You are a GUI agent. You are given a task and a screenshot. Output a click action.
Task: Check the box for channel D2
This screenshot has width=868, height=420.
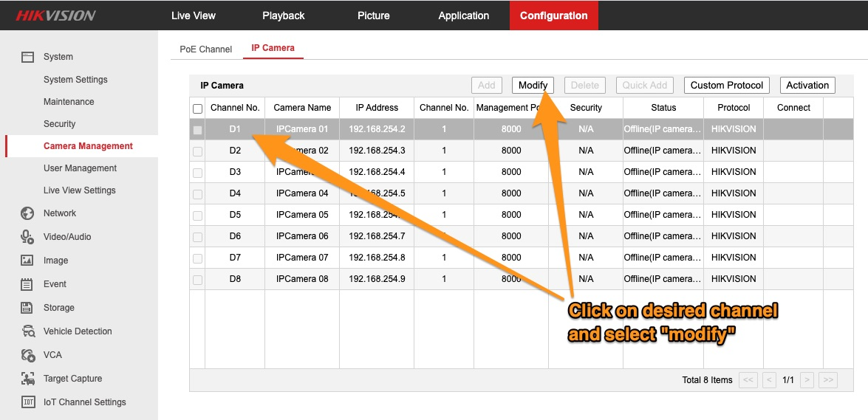tap(197, 151)
